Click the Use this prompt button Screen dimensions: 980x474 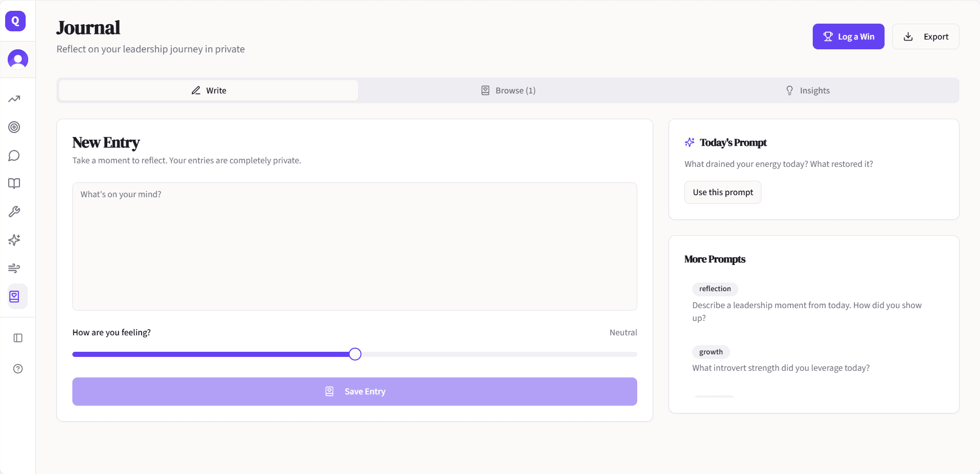click(722, 193)
